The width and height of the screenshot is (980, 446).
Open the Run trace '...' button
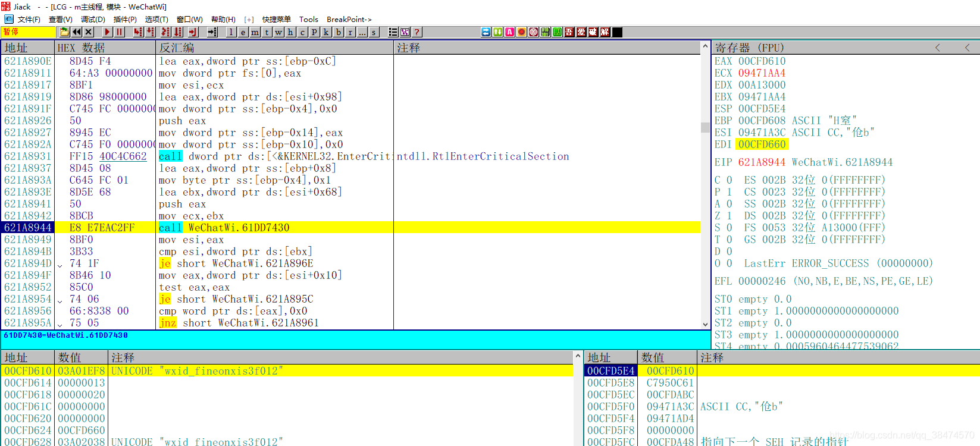click(x=362, y=32)
